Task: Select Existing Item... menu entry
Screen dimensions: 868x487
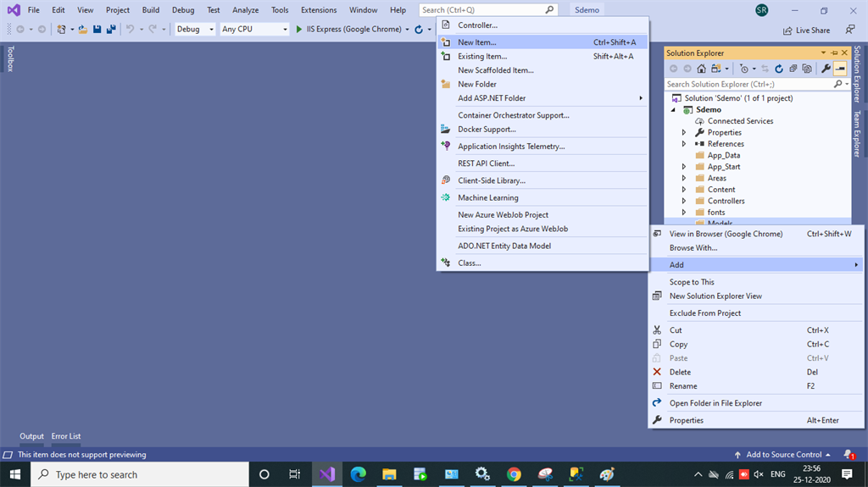Action: coord(542,56)
